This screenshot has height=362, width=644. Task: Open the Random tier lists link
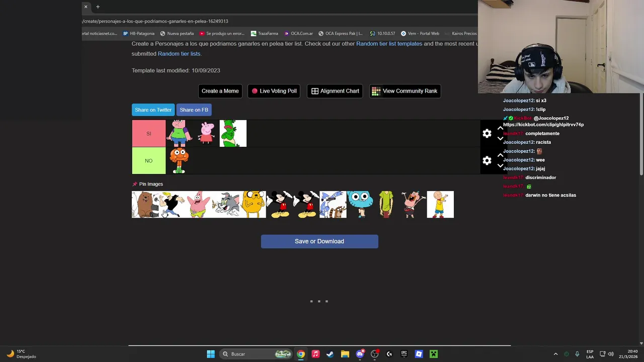click(x=179, y=54)
